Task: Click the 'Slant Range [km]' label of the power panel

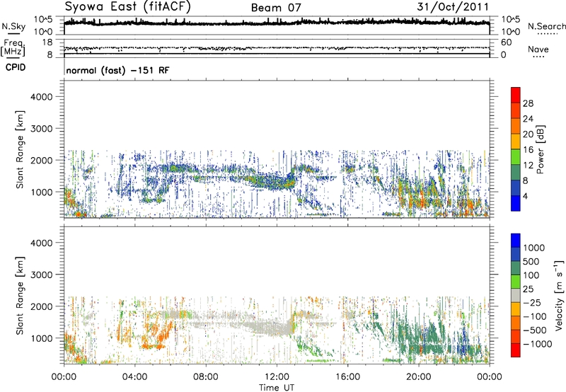Action: point(20,149)
